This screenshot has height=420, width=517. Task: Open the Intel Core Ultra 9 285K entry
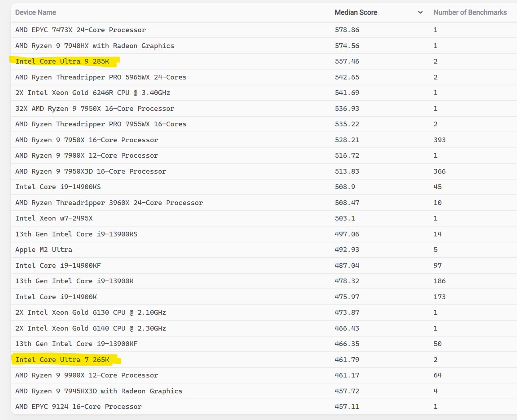[x=62, y=61]
